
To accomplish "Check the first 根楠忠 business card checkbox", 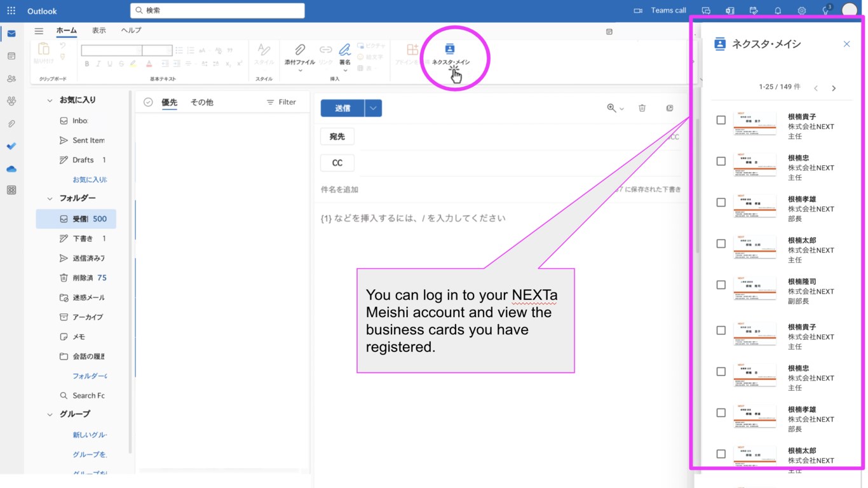I will [x=721, y=161].
